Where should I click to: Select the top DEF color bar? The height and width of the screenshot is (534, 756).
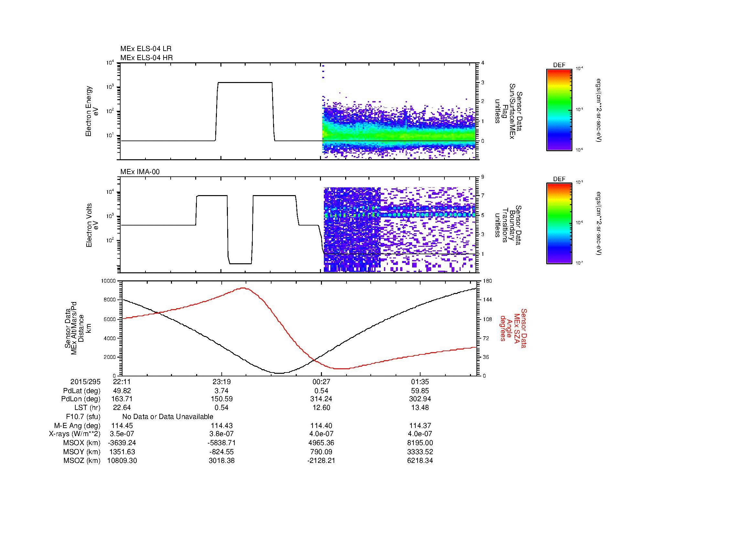coord(559,110)
